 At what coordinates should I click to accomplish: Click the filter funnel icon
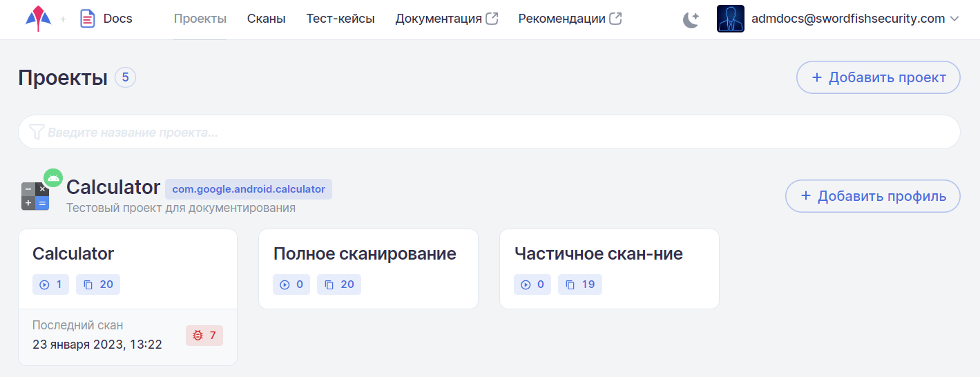pyautogui.click(x=37, y=132)
